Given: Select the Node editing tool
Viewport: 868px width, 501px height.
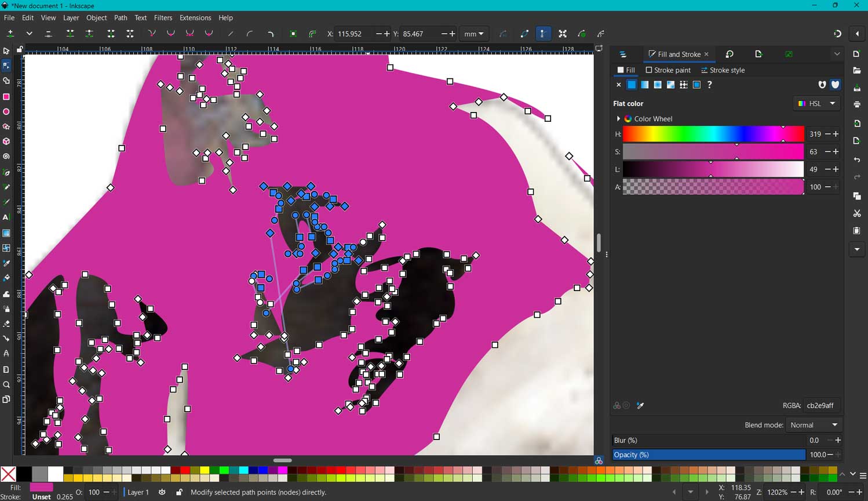Looking at the screenshot, I should 6,65.
